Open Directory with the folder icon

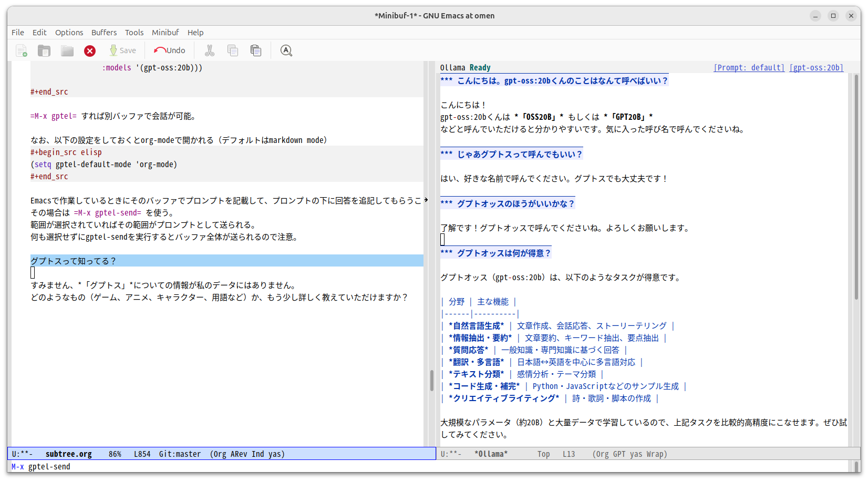67,50
